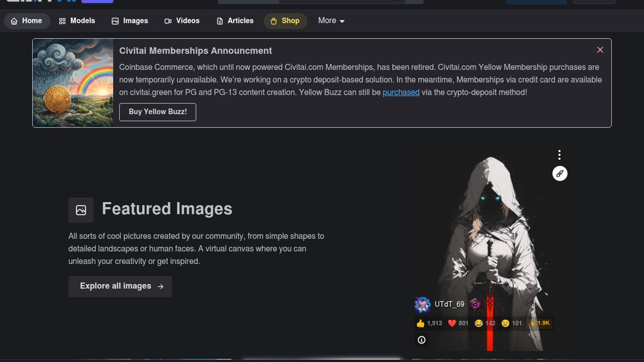Open the Videos tab
644x362 pixels.
coord(182,21)
